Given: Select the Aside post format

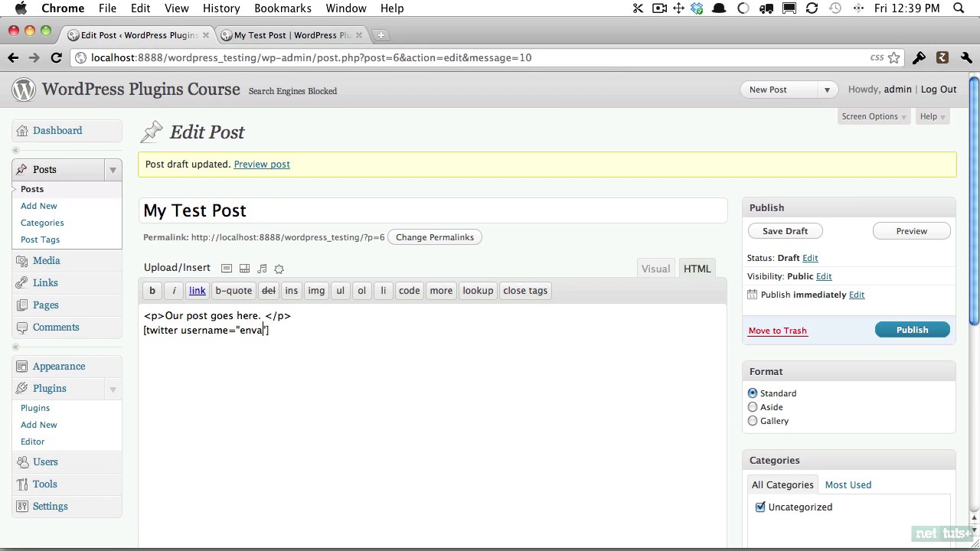Looking at the screenshot, I should click(753, 407).
